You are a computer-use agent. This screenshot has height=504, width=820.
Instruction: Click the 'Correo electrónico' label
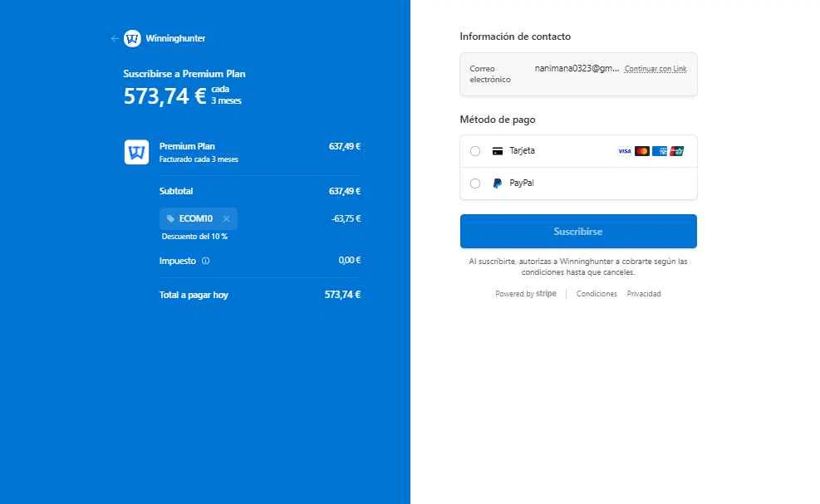[490, 74]
